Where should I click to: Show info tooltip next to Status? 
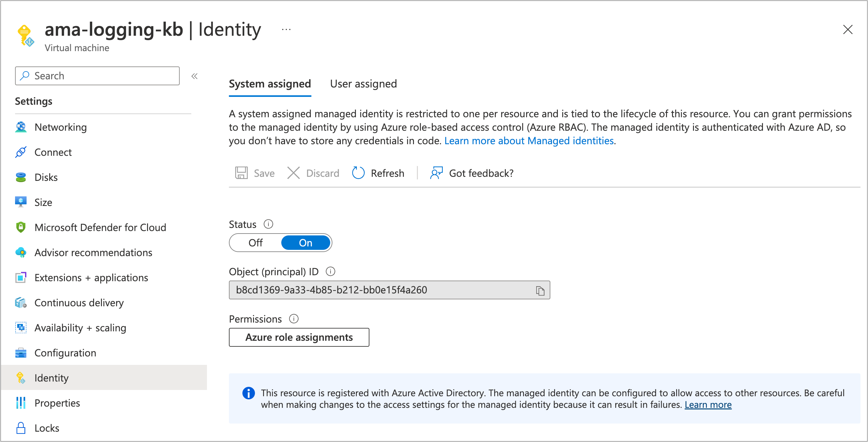tap(268, 224)
